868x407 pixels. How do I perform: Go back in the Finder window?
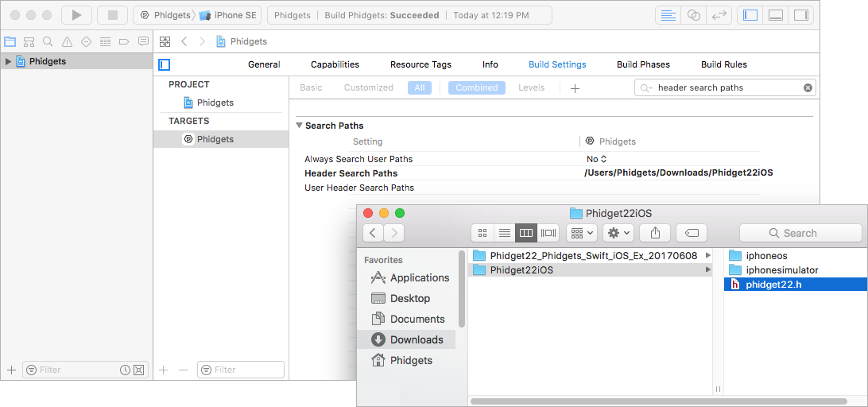pos(373,233)
